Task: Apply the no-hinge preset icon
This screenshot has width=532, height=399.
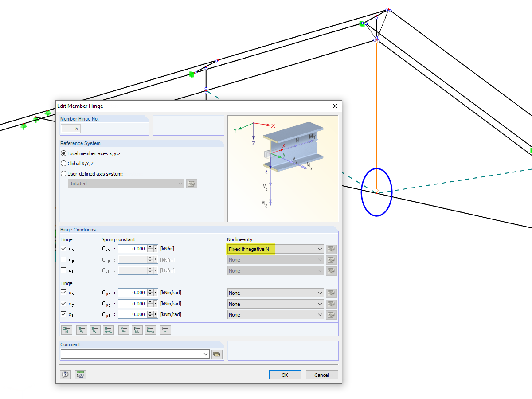Action: (x=165, y=330)
